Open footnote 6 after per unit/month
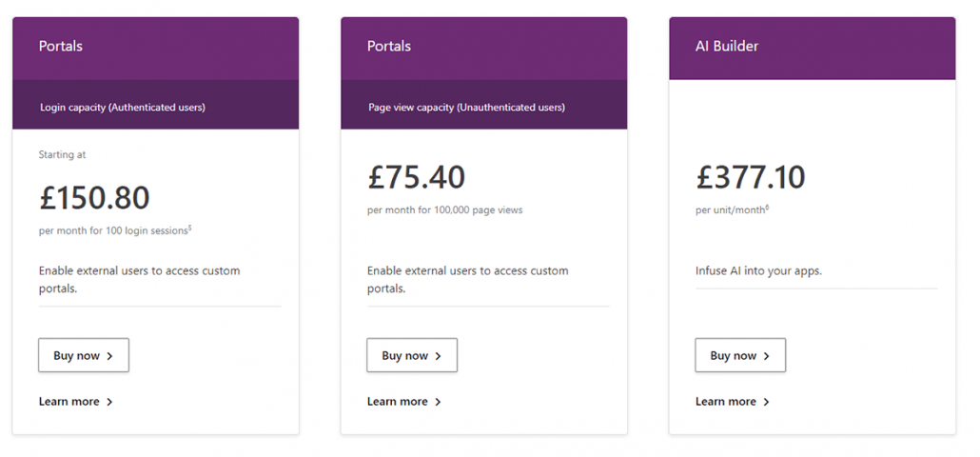 pyautogui.click(x=767, y=207)
